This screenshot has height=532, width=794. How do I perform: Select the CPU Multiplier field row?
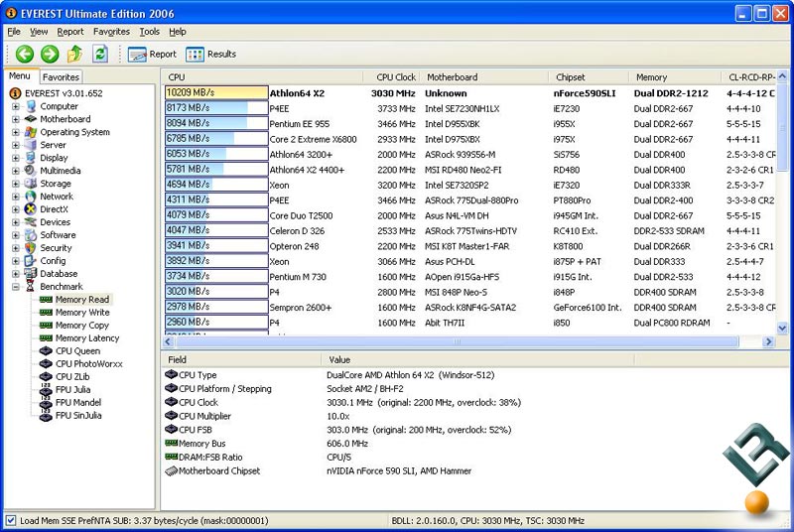coord(398,416)
